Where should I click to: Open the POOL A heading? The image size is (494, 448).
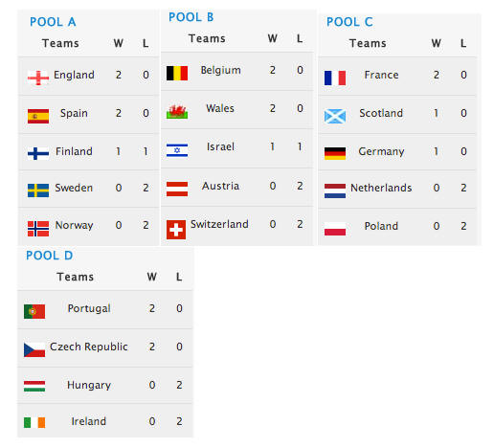click(53, 22)
